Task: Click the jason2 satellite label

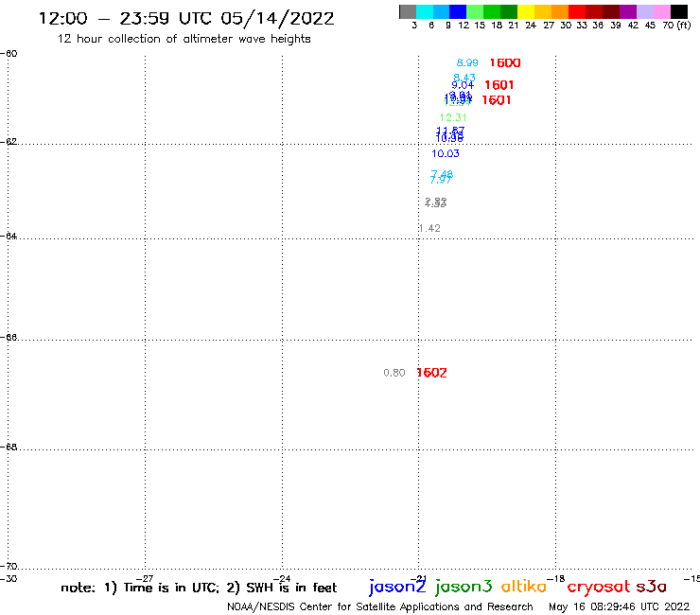Action: pos(397,587)
